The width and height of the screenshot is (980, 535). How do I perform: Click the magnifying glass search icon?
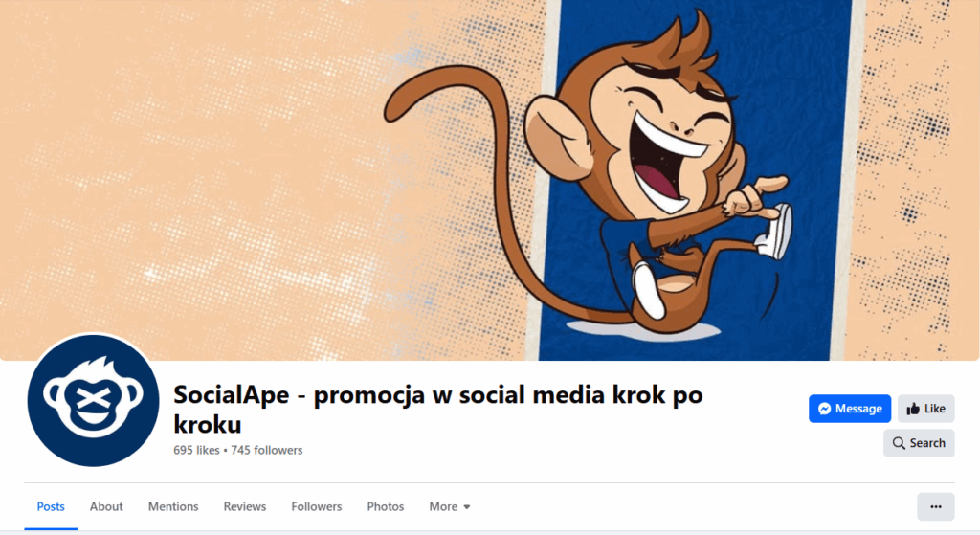899,443
